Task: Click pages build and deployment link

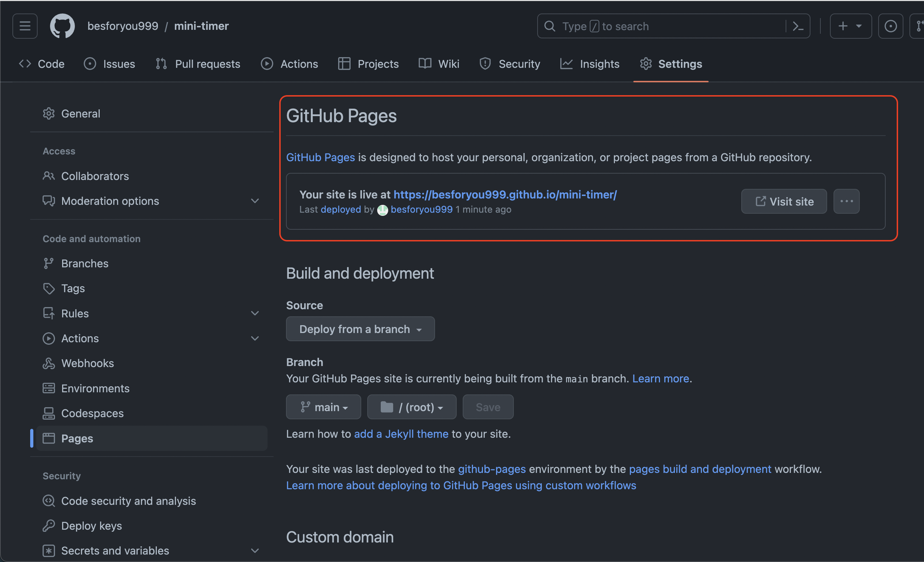Action: 700,469
